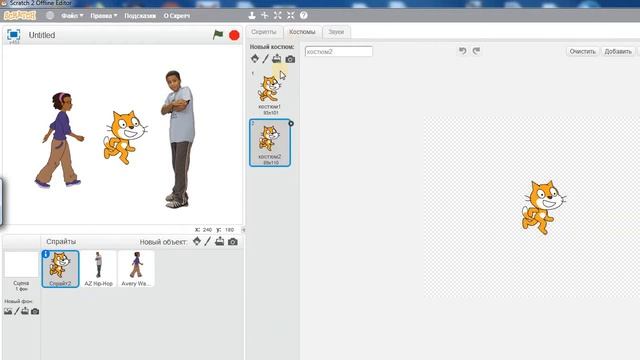640x360 pixels.
Task: Select the Duplicate stamp tool
Action: pyautogui.click(x=252, y=16)
